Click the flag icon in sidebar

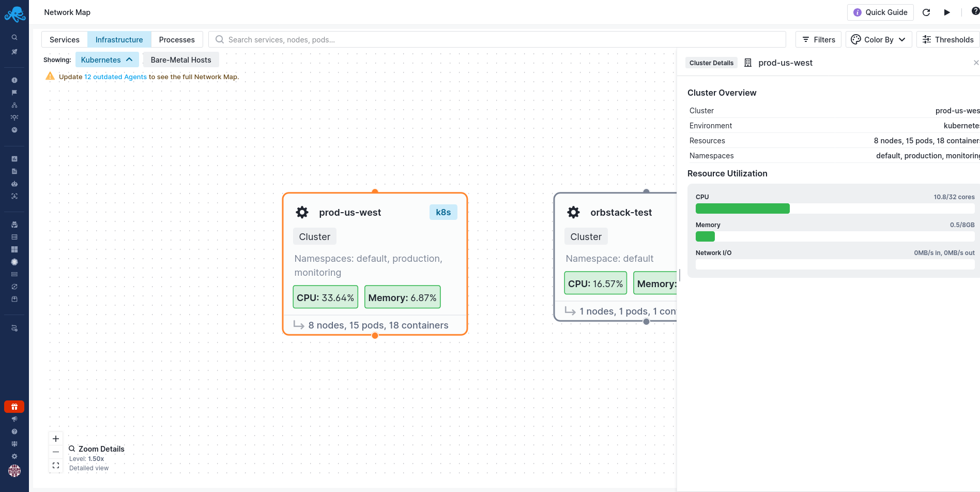point(14,93)
